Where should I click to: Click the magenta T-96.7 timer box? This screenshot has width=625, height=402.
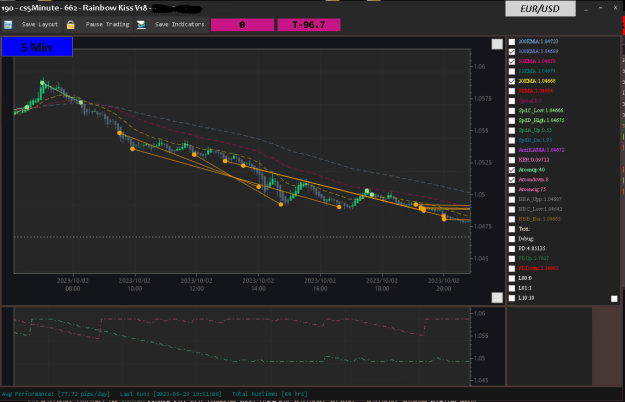(x=309, y=25)
